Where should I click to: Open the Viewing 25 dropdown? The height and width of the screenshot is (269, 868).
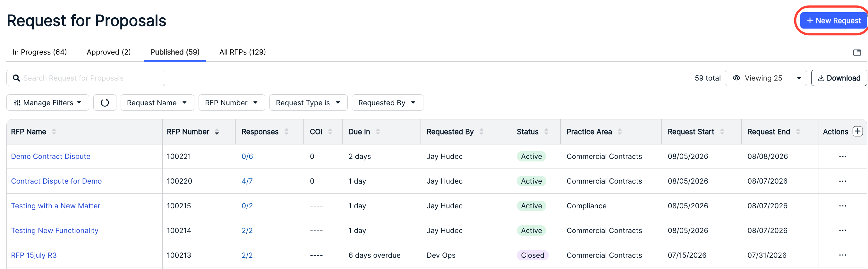(766, 78)
